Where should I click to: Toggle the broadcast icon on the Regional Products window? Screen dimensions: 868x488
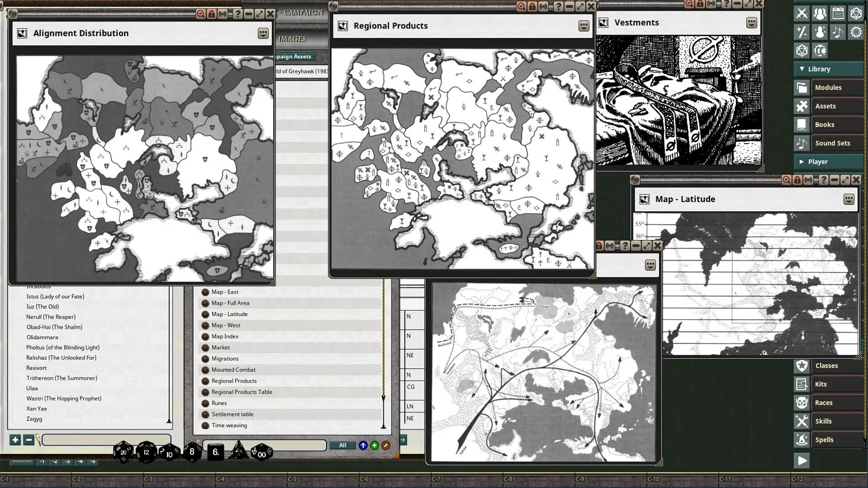543,7
